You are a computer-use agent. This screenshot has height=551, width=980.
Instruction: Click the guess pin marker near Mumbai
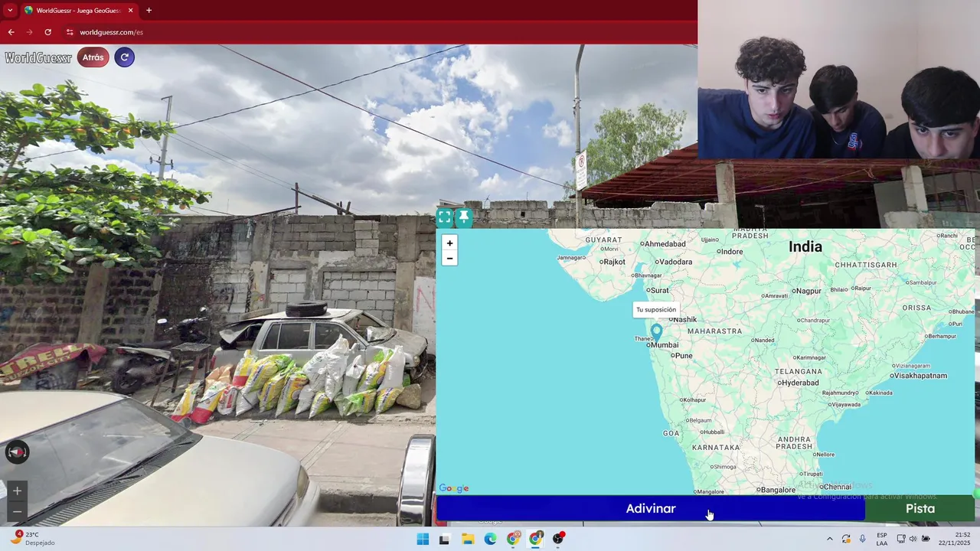[656, 331]
